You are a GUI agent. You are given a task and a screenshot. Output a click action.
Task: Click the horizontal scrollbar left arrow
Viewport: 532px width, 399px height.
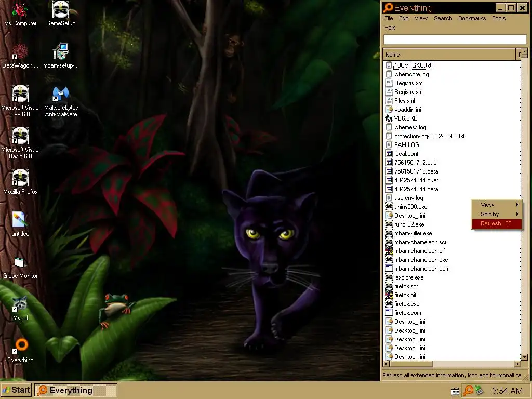(386, 364)
